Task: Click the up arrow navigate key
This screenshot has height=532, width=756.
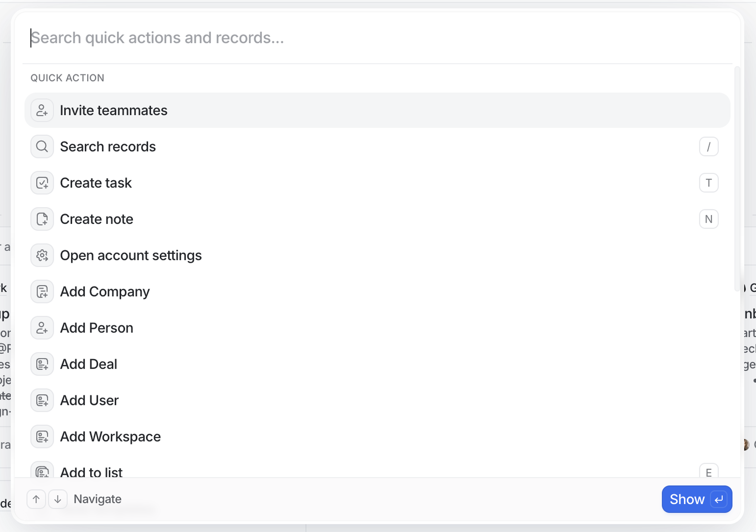Action: tap(36, 499)
